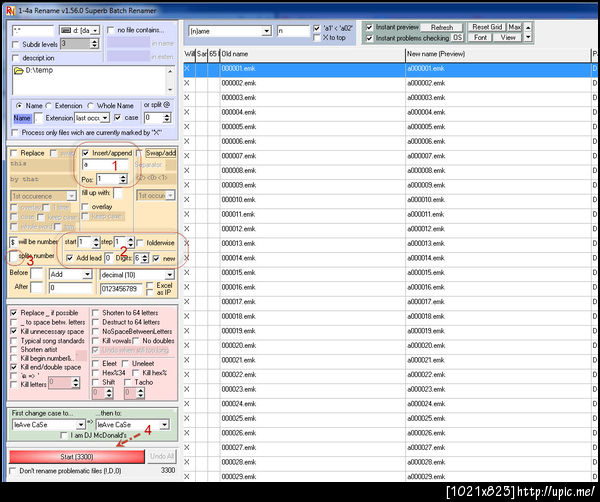The image size is (600, 502).
Task: Click the or split @ stepper
Action: (166, 118)
